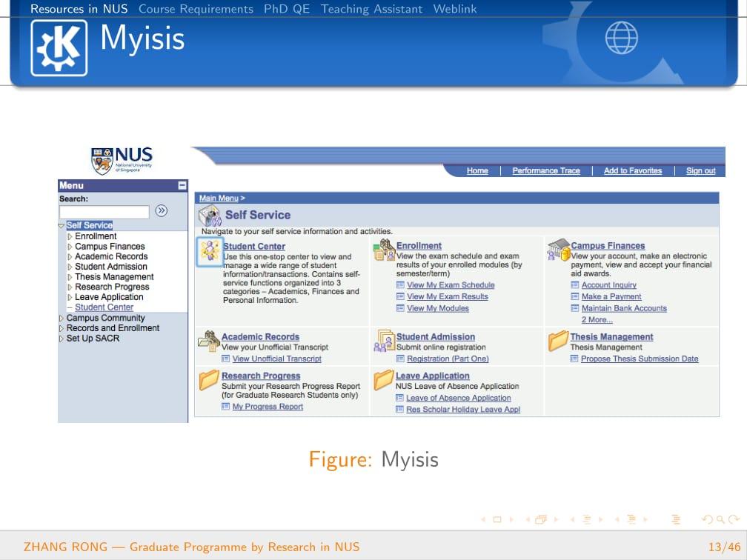Expand Records and Enrollment tree node
The width and height of the screenshot is (747, 560).
[61, 328]
